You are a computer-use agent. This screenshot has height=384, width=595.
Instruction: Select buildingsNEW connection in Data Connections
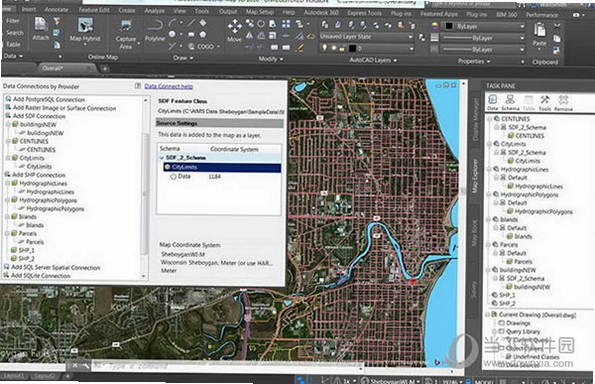point(38,124)
